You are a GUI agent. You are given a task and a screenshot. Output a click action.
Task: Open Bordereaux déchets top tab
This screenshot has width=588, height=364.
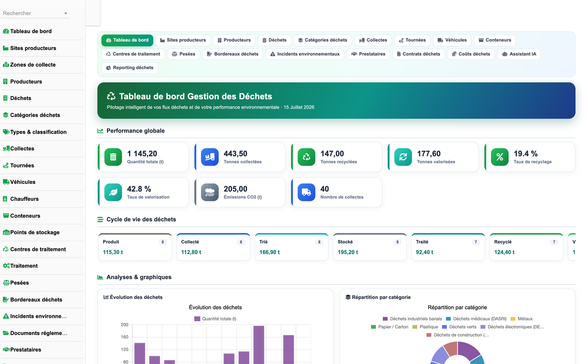233,54
